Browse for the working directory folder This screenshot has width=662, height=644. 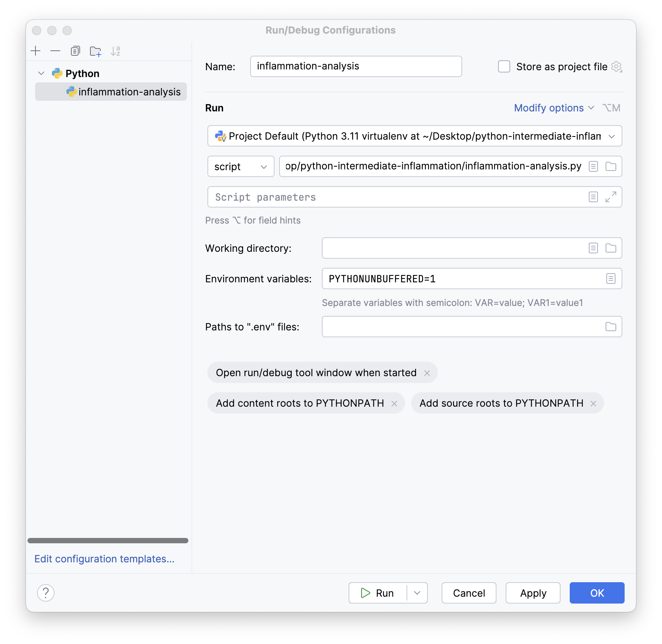[x=611, y=248]
